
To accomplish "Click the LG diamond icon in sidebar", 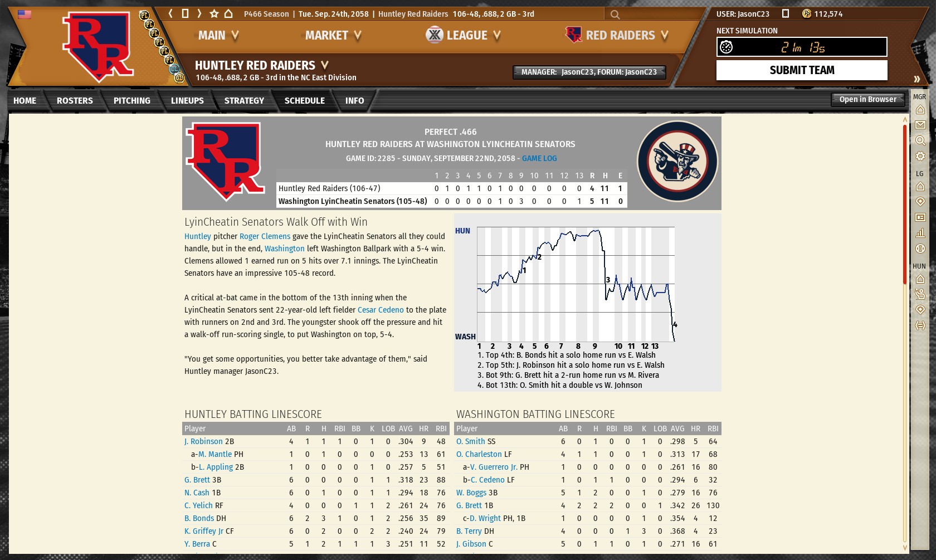I will 920,202.
